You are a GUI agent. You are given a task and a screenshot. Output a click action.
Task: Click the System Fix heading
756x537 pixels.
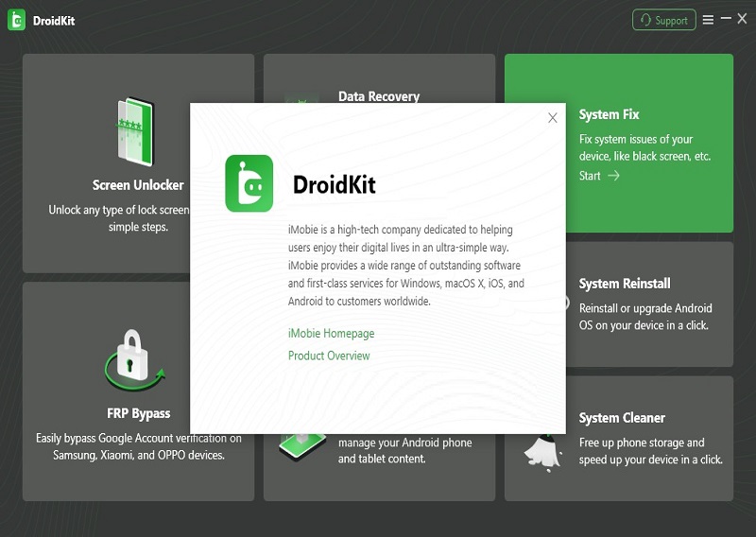coord(609,114)
